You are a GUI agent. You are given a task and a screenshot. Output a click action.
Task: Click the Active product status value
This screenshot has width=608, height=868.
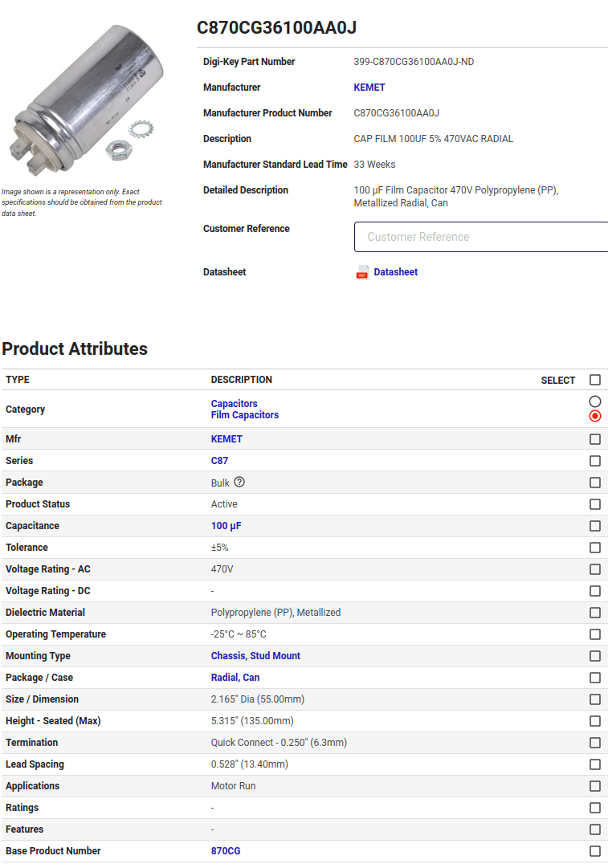click(x=224, y=504)
